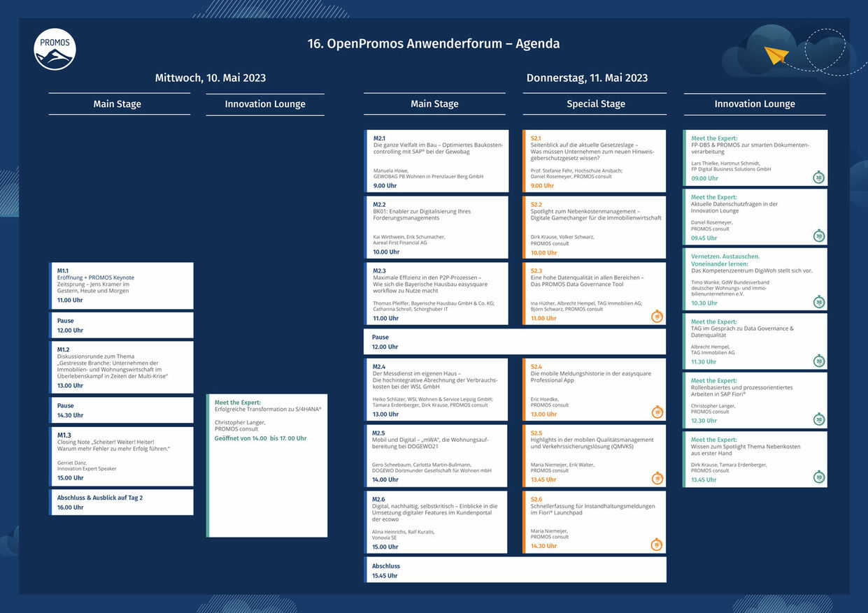Click the 'Abschluss 15.45 Uhr' block

515,570
